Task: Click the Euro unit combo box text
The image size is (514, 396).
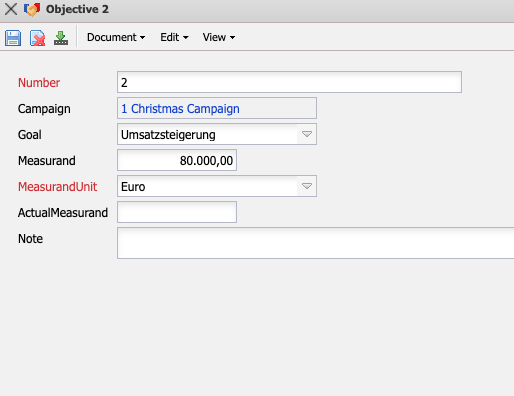Action: (133, 187)
